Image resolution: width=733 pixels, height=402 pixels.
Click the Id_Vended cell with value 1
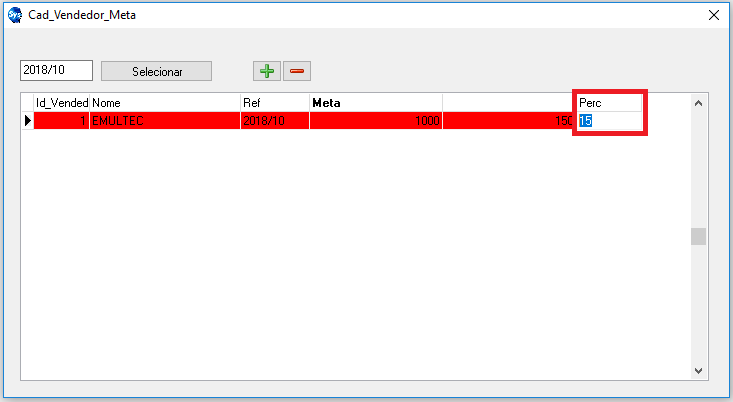pos(61,121)
